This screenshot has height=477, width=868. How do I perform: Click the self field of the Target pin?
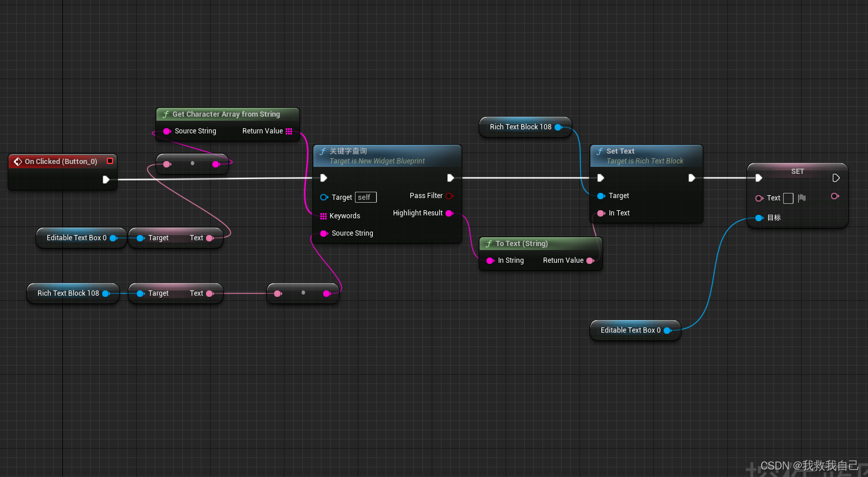tap(366, 197)
